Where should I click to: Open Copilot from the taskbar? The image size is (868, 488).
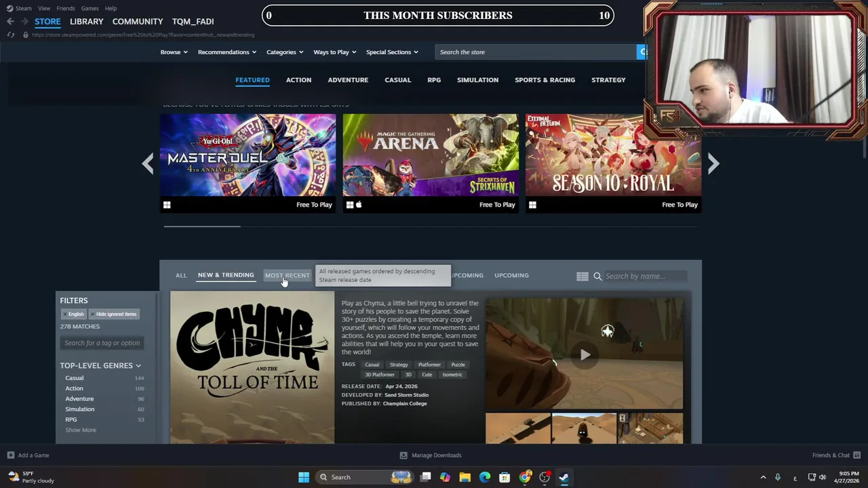click(x=445, y=477)
